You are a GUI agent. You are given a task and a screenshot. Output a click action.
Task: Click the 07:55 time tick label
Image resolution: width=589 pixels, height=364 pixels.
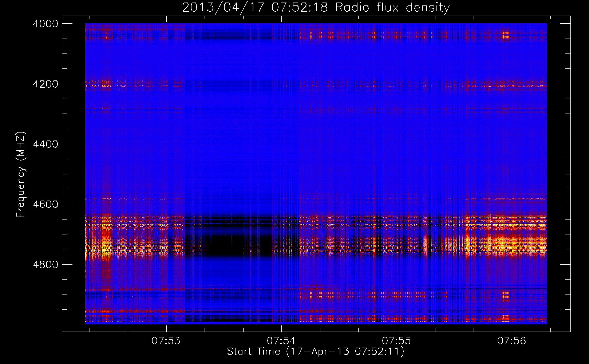[396, 341]
